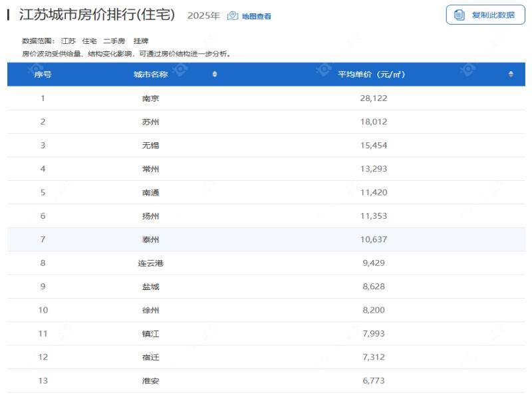
Task: Click the 序号 column header
Action: 43,74
